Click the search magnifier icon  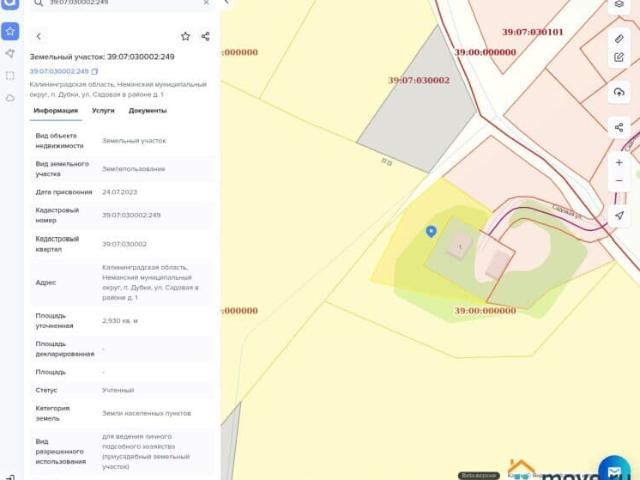38,3
